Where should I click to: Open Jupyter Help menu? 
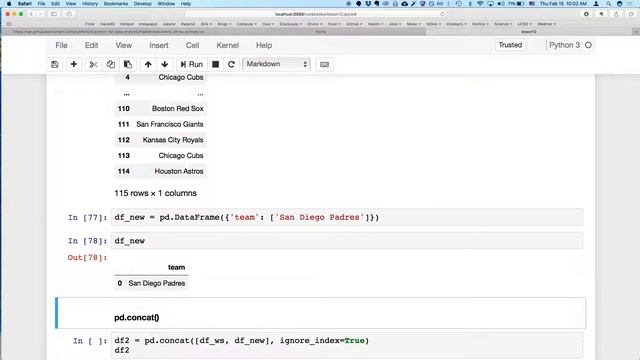pyautogui.click(x=264, y=45)
